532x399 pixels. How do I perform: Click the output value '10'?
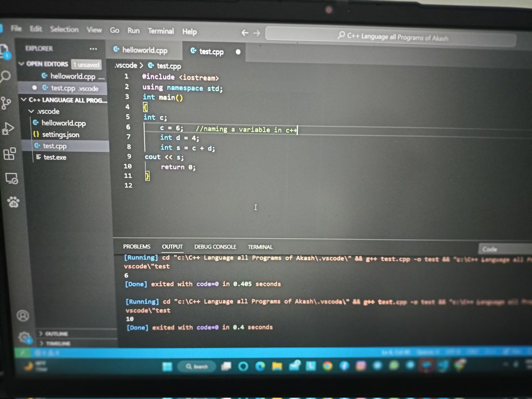click(130, 319)
